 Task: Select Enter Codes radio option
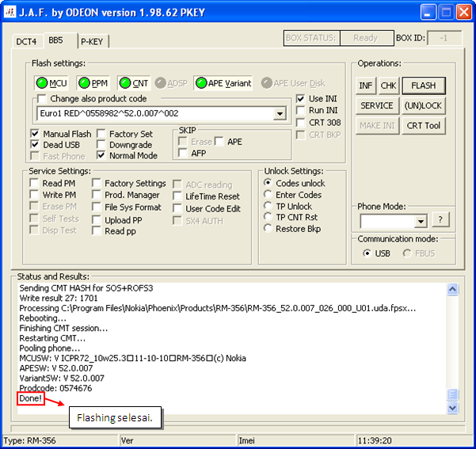point(268,194)
